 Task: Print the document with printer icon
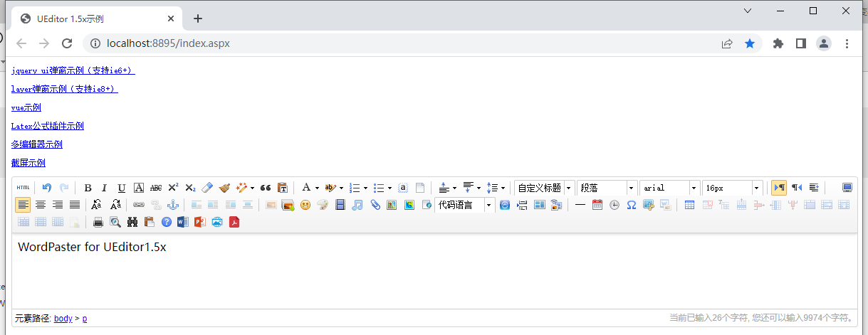[98, 222]
